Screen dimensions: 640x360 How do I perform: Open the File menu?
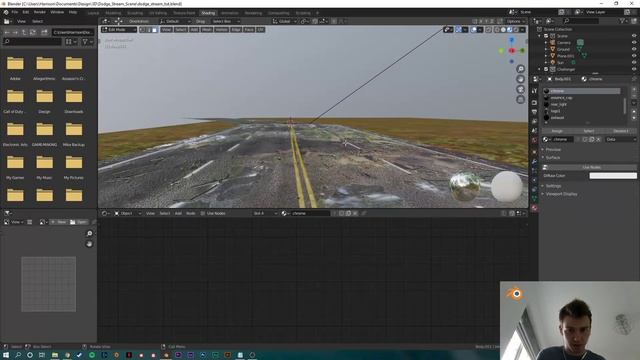pos(15,12)
